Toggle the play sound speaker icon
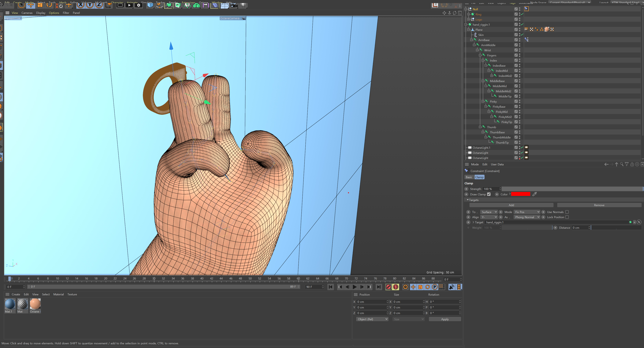The image size is (644, 348). coord(452,287)
